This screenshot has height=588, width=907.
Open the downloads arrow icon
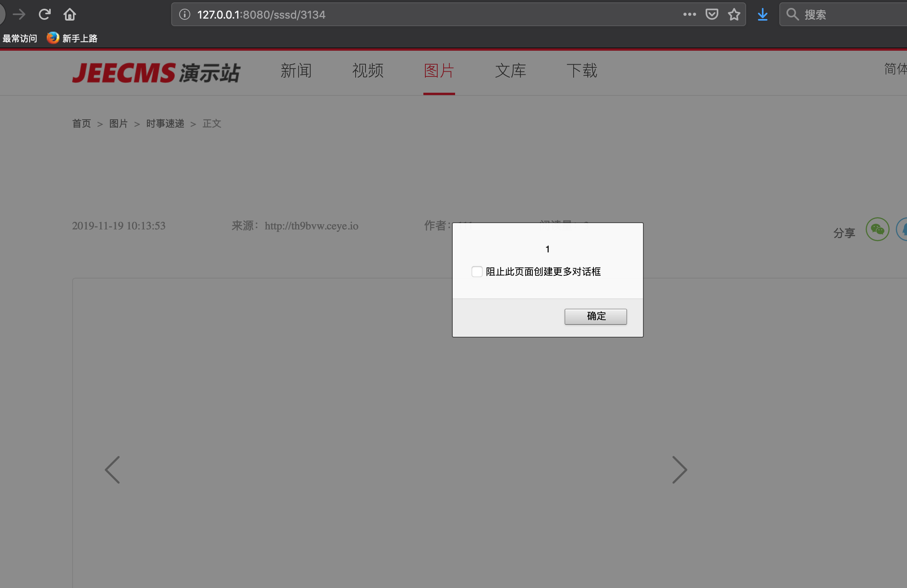[x=762, y=15]
